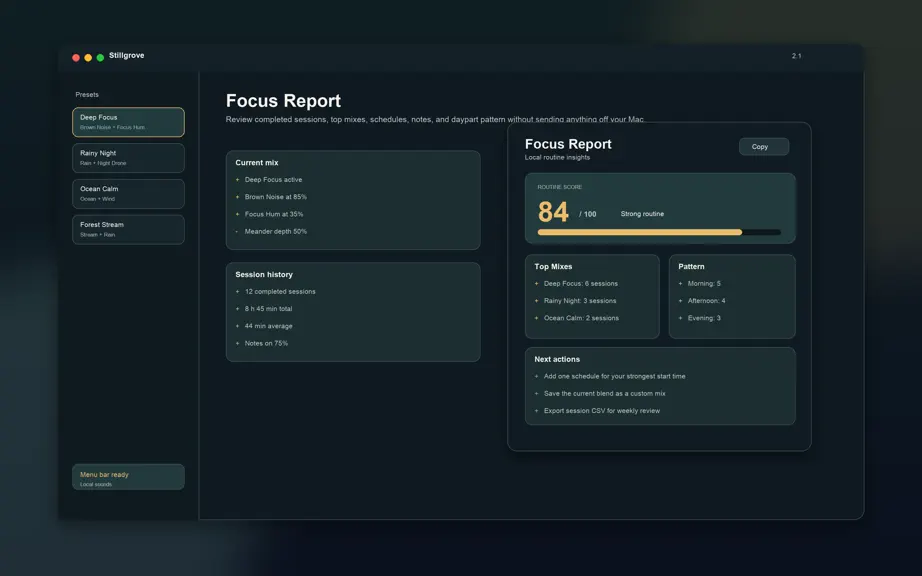Click the routine score progress bar
The width and height of the screenshot is (922, 576).
[659, 232]
